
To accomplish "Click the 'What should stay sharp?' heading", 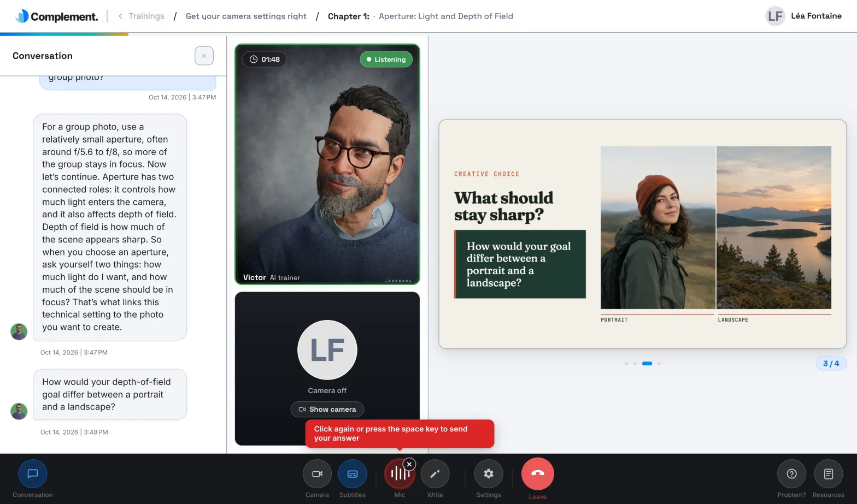I will [503, 206].
